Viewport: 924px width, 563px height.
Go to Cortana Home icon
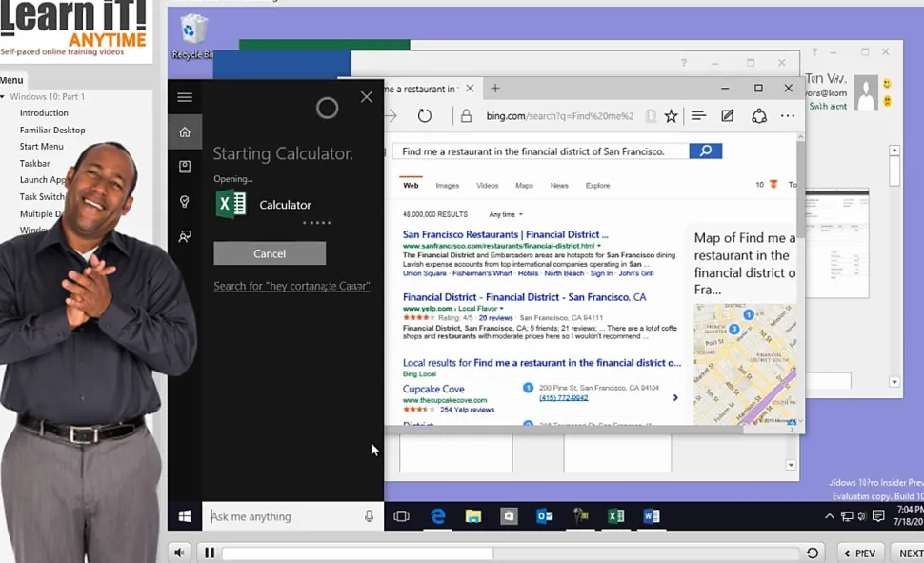click(x=185, y=132)
